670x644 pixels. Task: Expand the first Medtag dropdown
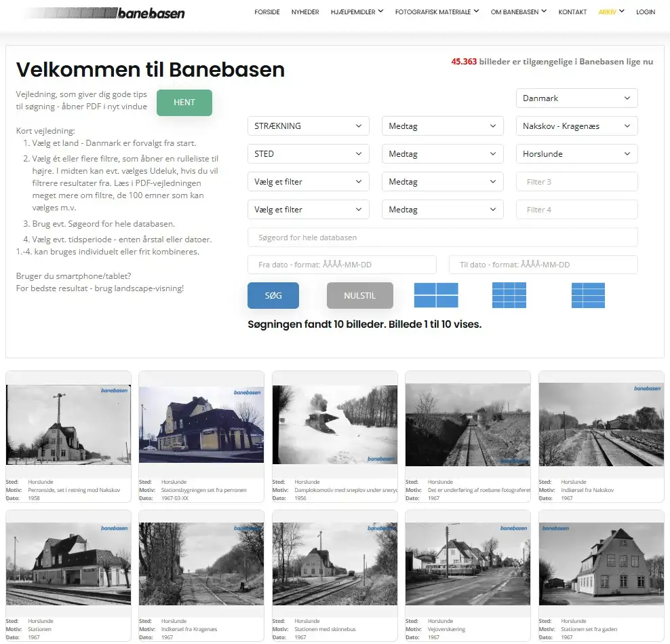442,126
